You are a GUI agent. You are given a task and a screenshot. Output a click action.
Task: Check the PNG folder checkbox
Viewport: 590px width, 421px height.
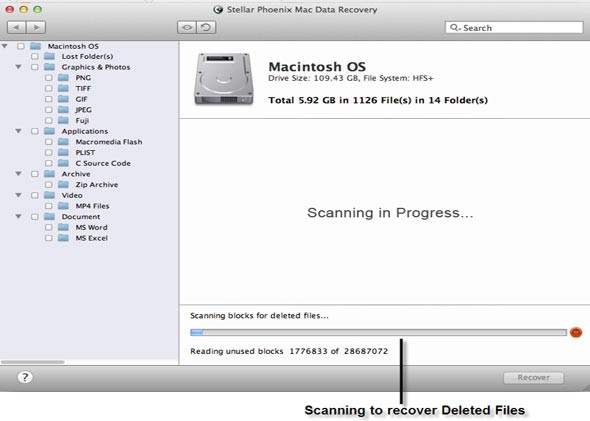pyautogui.click(x=49, y=78)
